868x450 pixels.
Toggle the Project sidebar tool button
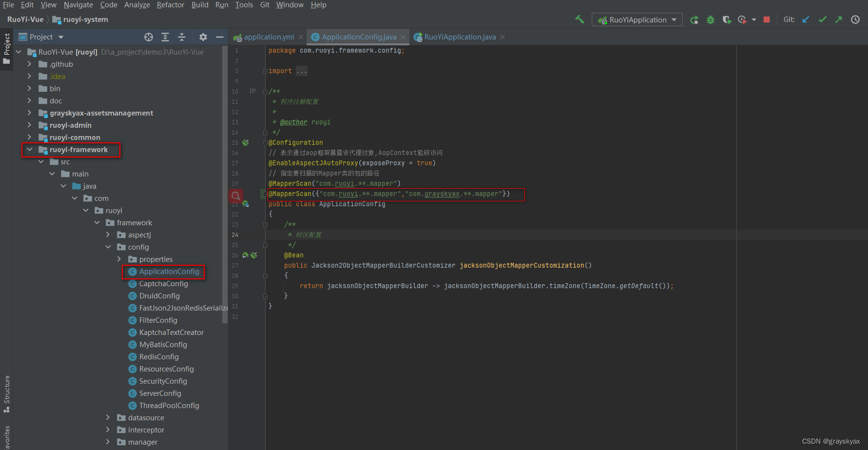(6, 49)
